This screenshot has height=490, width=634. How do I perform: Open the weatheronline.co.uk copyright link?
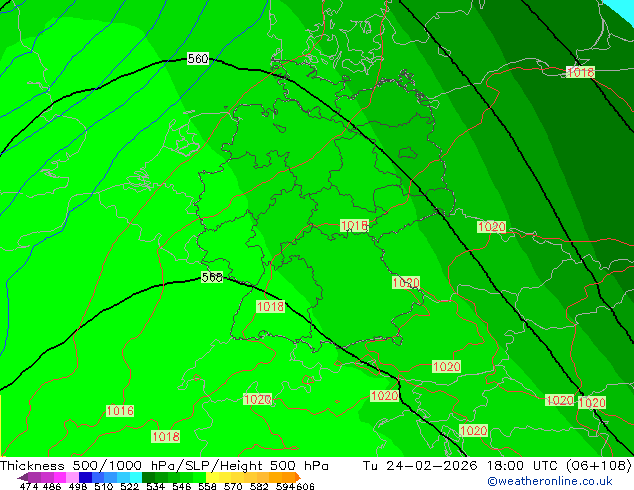pyautogui.click(x=550, y=481)
